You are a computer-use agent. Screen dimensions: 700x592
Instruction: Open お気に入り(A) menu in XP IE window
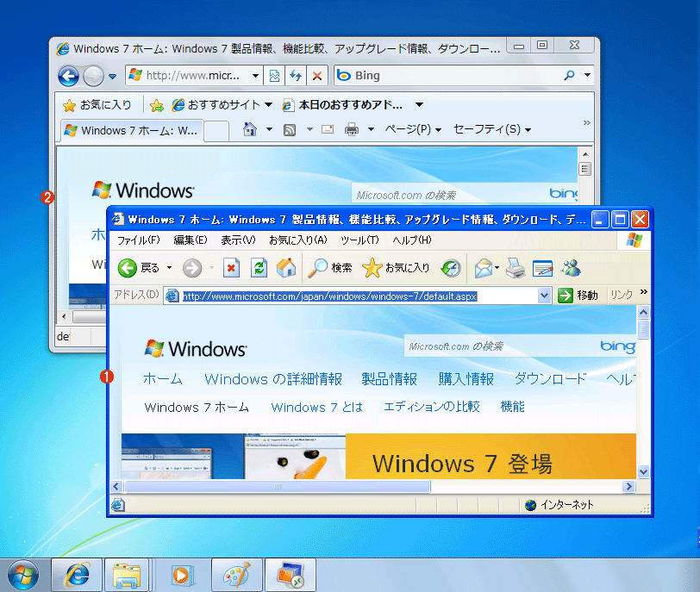[x=298, y=240]
